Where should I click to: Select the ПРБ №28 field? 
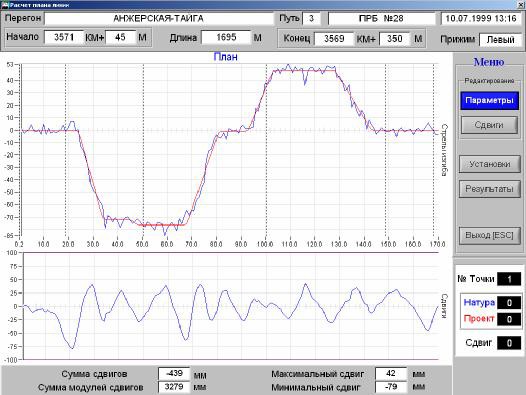click(x=381, y=18)
